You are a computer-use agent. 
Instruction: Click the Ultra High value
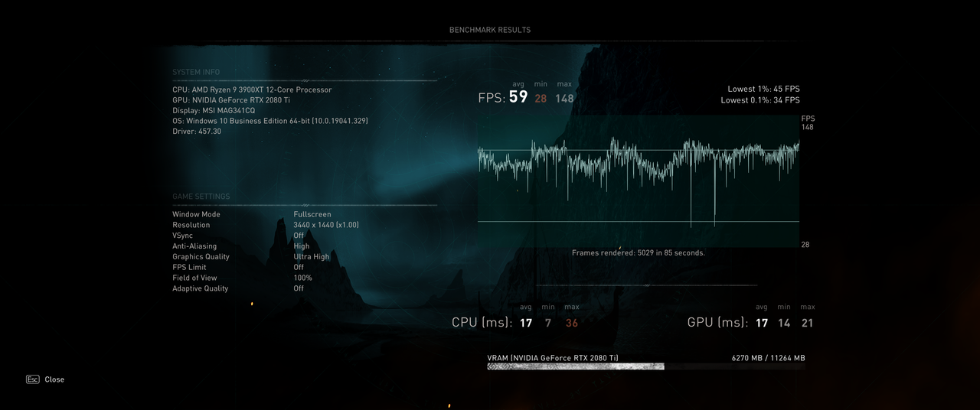click(x=312, y=257)
